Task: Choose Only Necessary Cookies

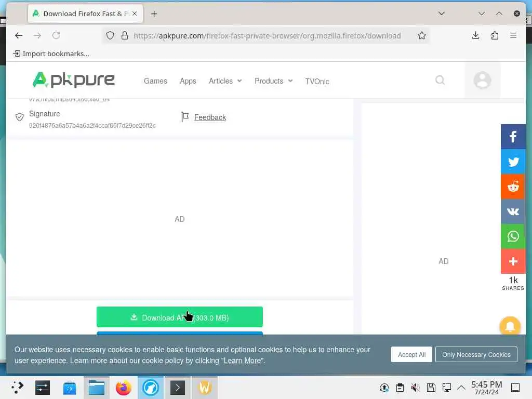Action: [476, 354]
